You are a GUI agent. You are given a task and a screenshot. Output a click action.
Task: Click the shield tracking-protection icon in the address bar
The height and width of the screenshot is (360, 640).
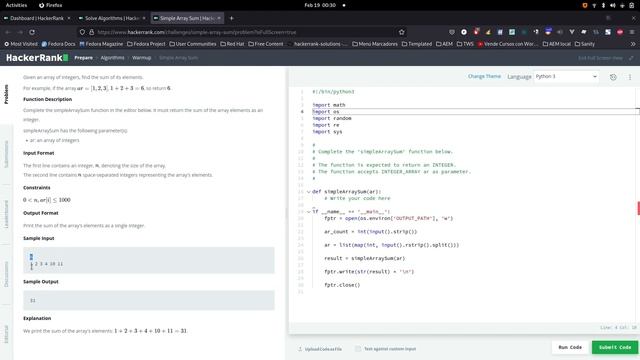82,32
